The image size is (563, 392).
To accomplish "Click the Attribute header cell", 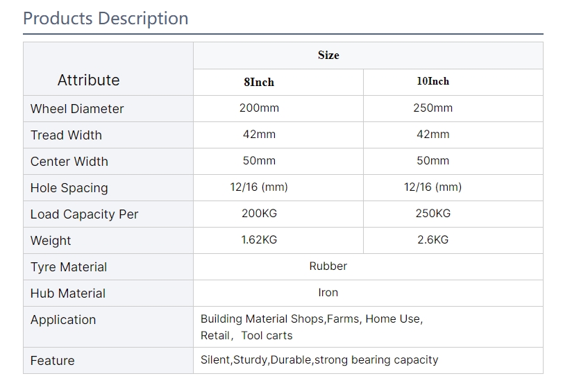I will 88,80.
